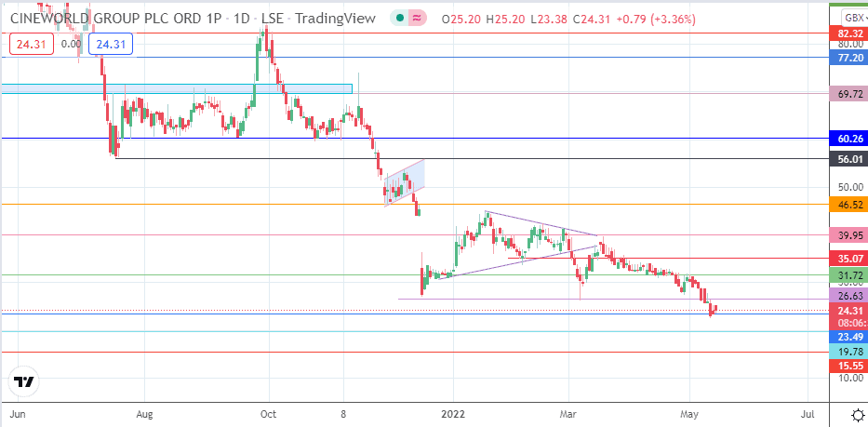868x427 pixels.
Task: Select the 39.95 pink price label
Action: click(x=848, y=235)
